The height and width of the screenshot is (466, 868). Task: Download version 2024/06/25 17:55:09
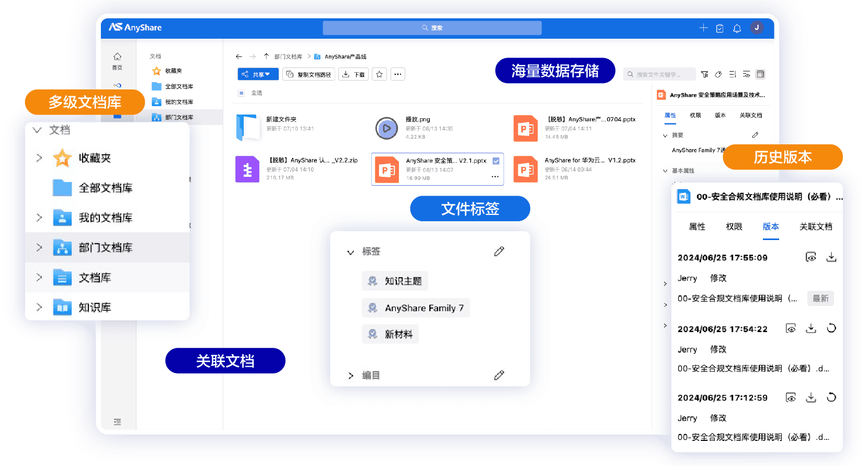coord(831,257)
